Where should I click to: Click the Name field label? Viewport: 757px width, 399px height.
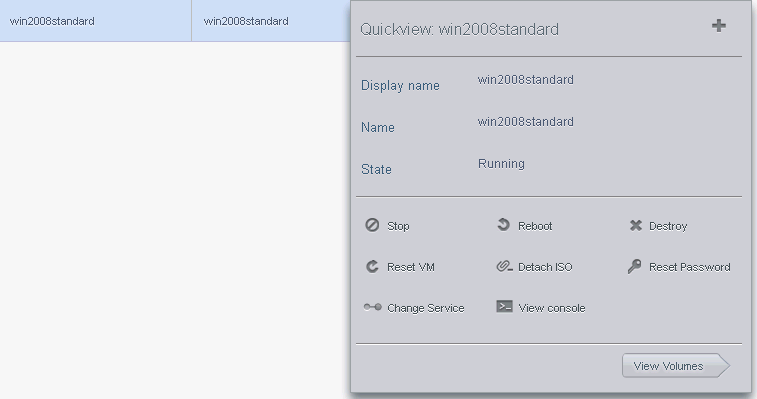tap(378, 128)
